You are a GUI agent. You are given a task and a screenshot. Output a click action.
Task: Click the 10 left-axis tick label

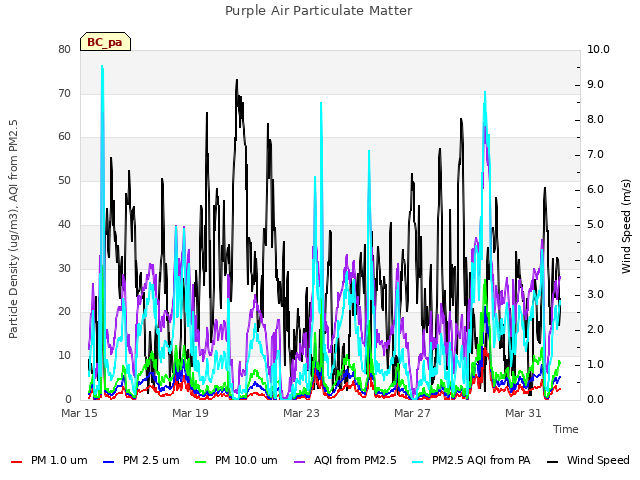64,356
